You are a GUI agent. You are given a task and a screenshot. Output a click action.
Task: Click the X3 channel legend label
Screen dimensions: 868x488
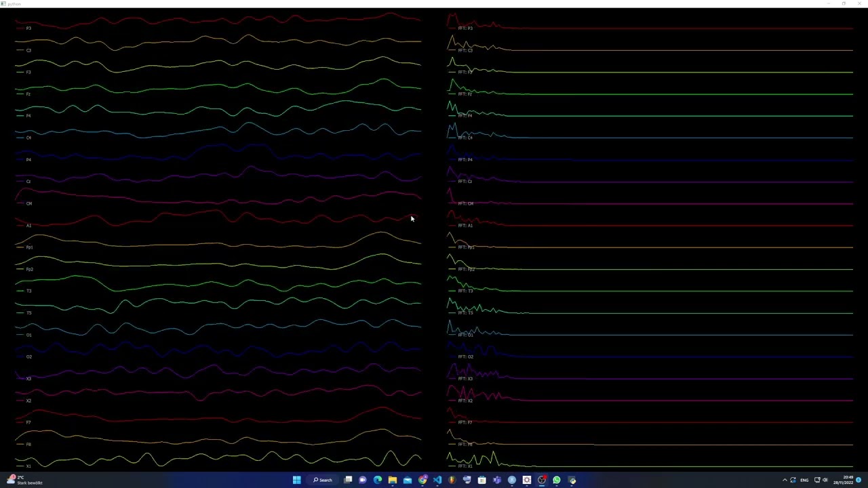tap(28, 379)
